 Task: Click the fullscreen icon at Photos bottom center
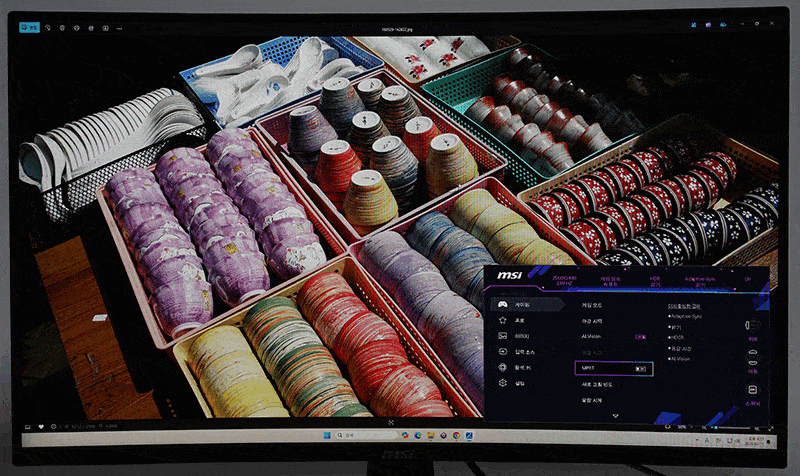(391, 422)
